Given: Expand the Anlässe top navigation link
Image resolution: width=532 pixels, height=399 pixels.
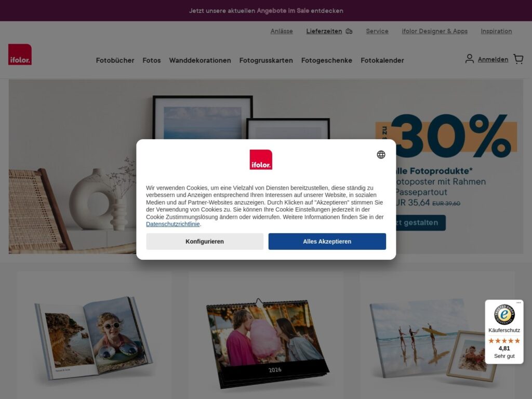Looking at the screenshot, I should [282, 31].
